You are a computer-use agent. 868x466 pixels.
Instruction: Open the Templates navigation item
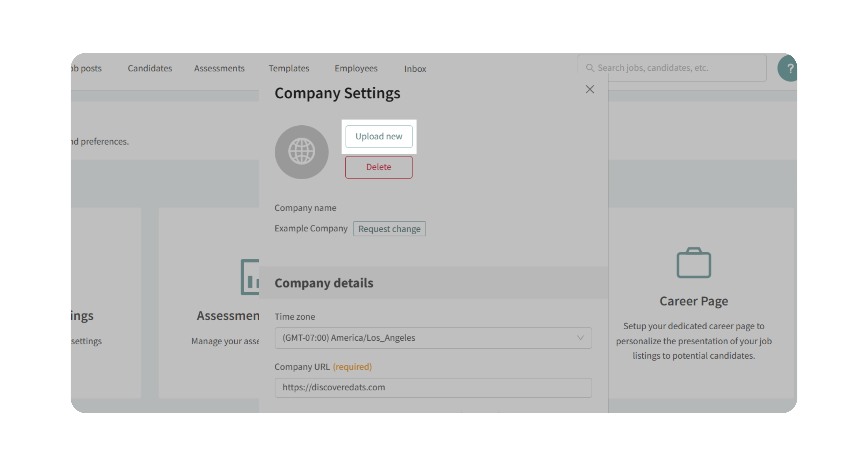pos(289,68)
